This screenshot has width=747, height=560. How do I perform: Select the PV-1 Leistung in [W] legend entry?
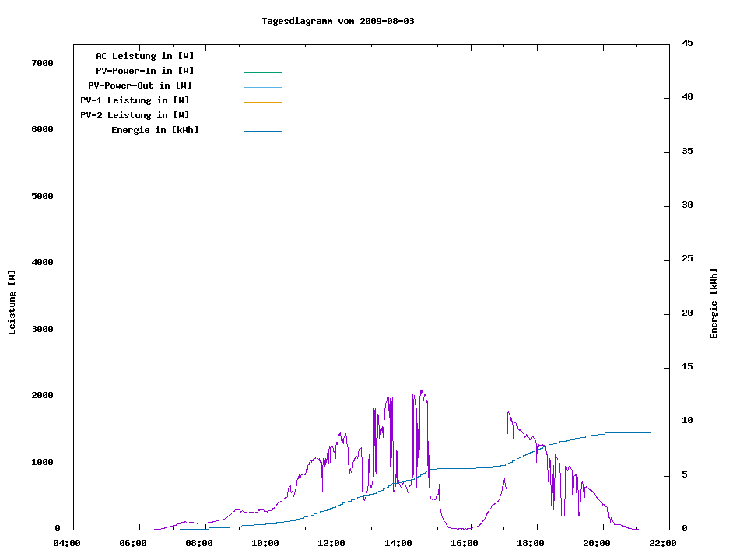135,100
